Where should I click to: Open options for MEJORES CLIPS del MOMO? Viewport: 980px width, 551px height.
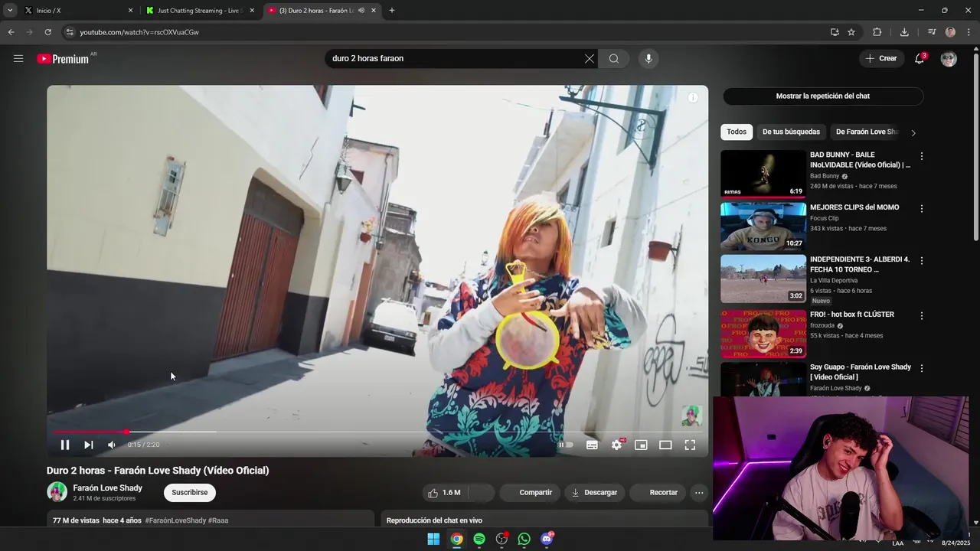click(x=922, y=208)
